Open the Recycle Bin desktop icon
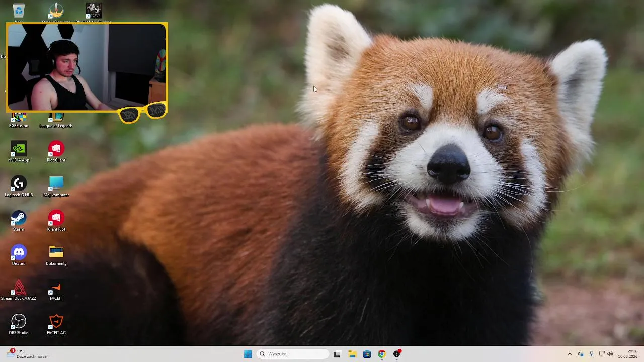Image resolution: width=644 pixels, height=362 pixels. (x=19, y=11)
